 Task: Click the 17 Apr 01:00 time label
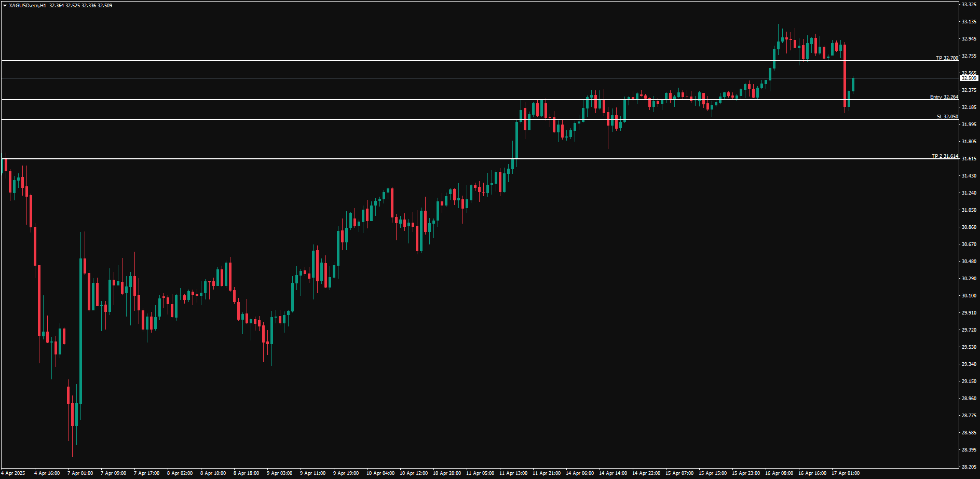pos(845,473)
